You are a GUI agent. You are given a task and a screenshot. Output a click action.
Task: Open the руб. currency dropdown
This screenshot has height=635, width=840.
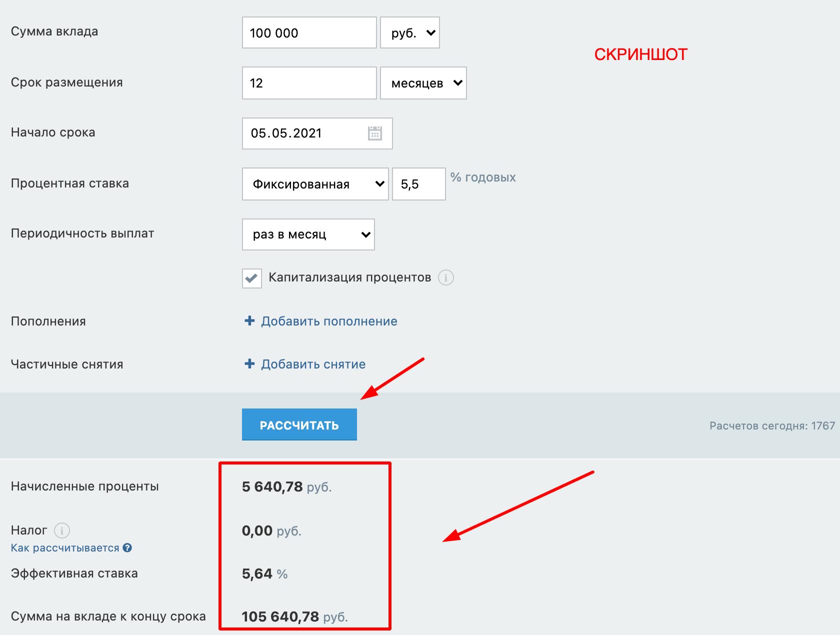(x=410, y=32)
